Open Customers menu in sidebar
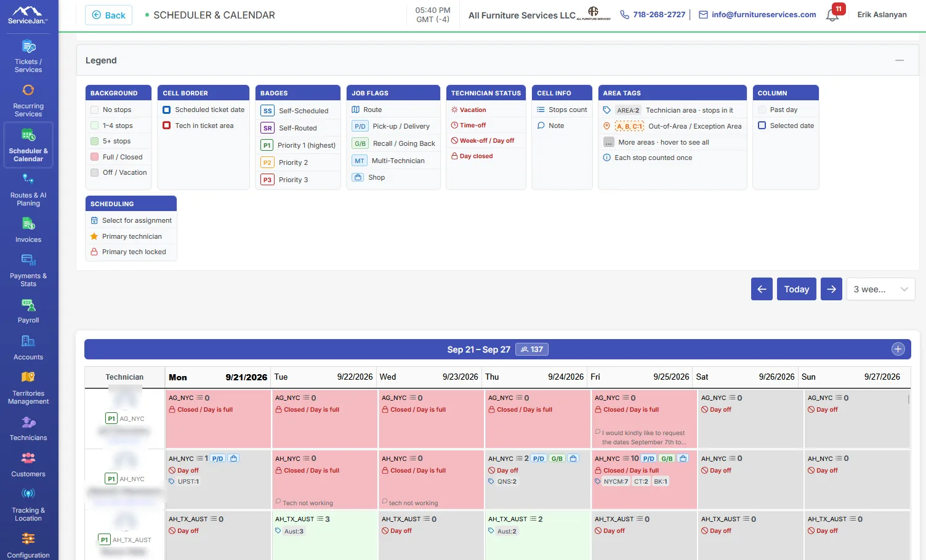 [28, 465]
